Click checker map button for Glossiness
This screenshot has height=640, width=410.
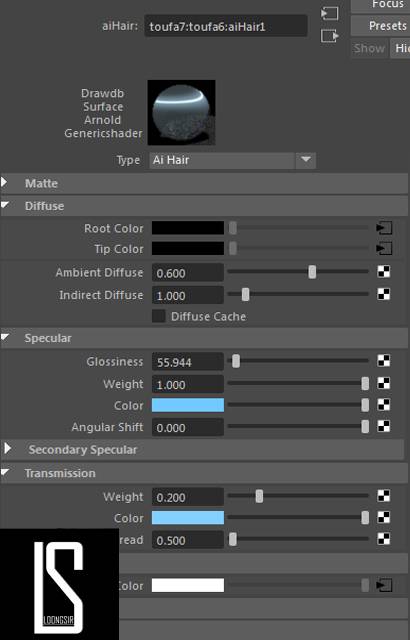[383, 361]
